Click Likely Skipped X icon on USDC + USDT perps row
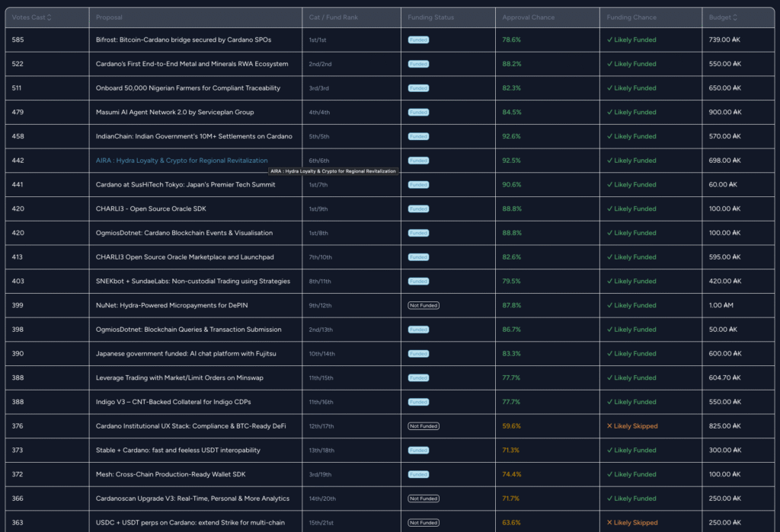780x532 pixels. (609, 523)
